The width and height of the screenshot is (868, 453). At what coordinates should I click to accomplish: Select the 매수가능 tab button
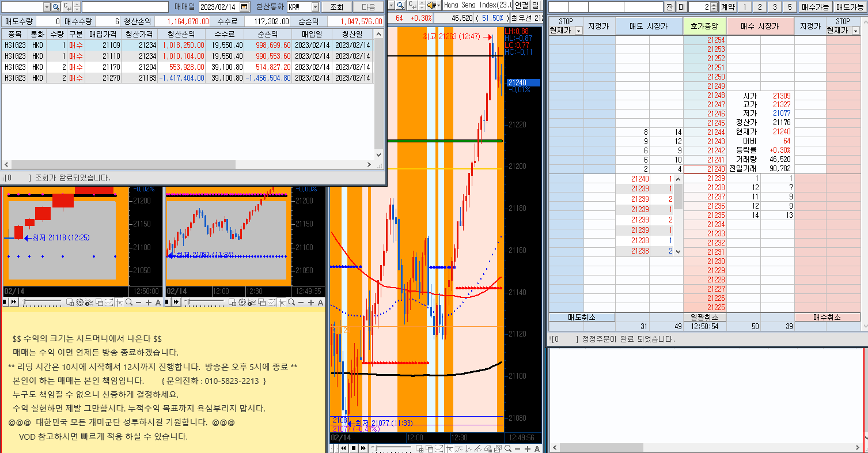tap(815, 7)
